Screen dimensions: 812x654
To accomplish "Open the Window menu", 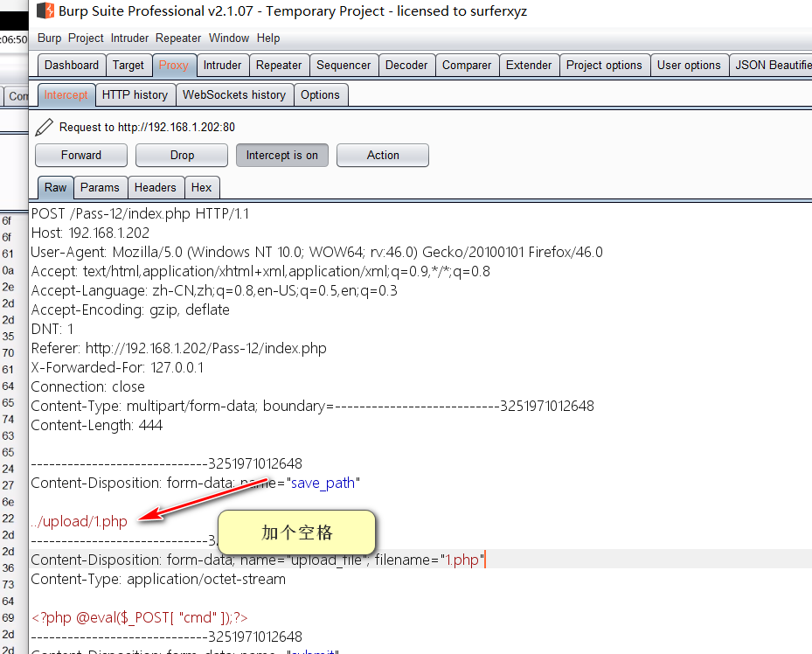I will (229, 38).
